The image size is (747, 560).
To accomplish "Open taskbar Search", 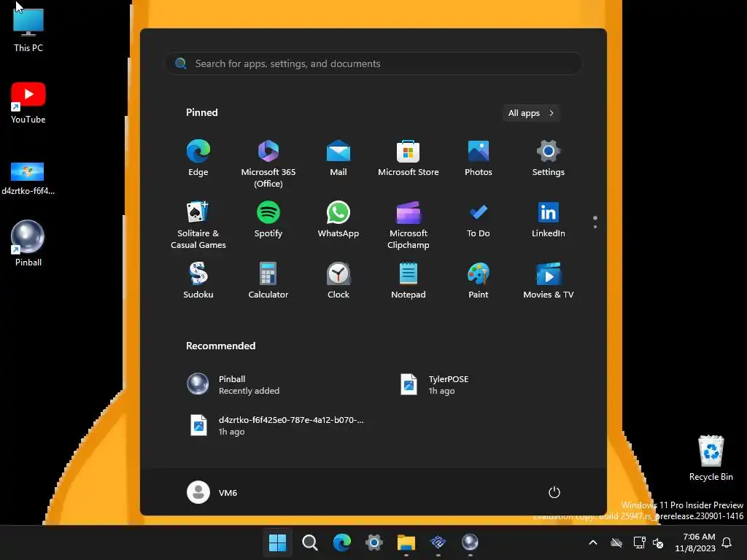I will pos(309,542).
